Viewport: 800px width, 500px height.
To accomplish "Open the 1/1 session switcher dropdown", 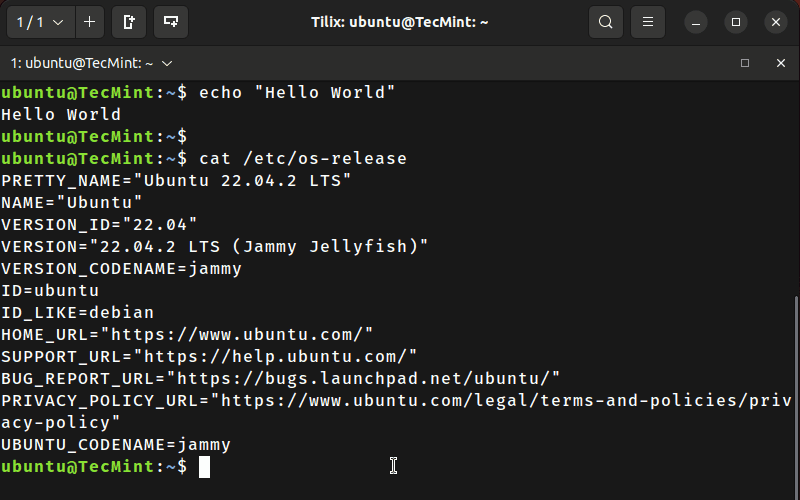I will click(x=41, y=22).
